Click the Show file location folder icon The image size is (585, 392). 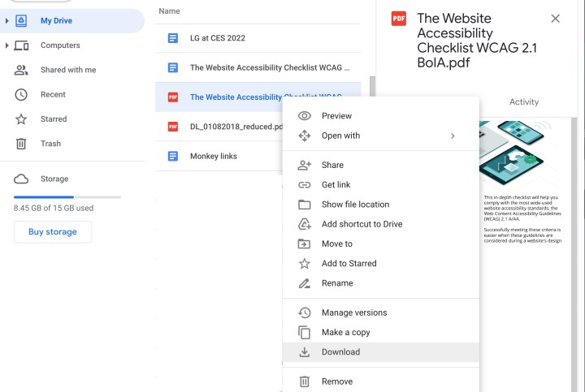(305, 205)
